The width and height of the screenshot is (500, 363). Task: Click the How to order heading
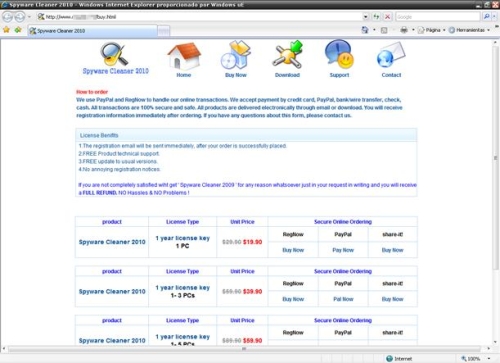92,92
